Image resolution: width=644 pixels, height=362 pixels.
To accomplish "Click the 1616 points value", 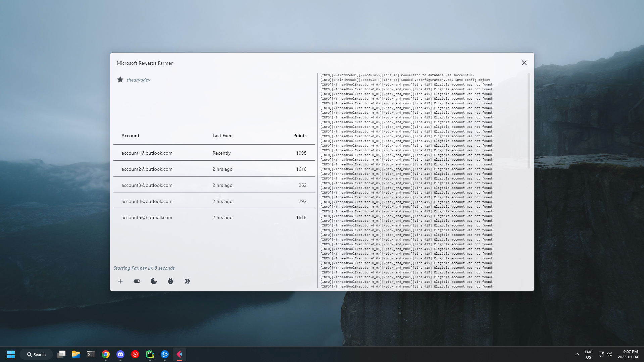I will [301, 169].
